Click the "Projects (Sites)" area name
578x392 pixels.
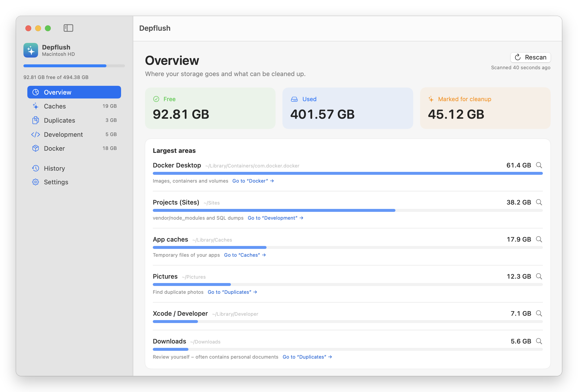point(176,202)
